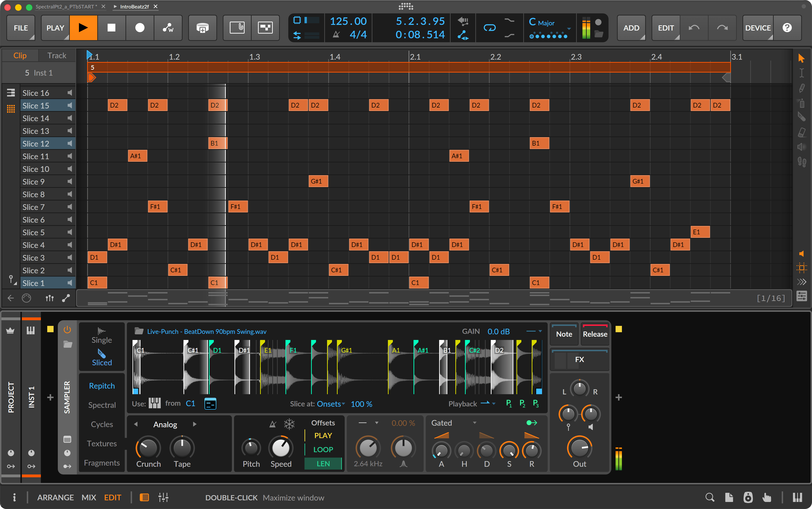Click the E1 note on Slice 5

tap(700, 232)
